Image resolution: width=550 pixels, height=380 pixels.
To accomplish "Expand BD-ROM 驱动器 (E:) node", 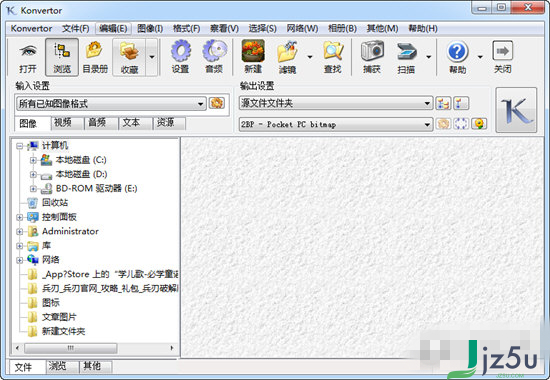I will click(x=33, y=189).
